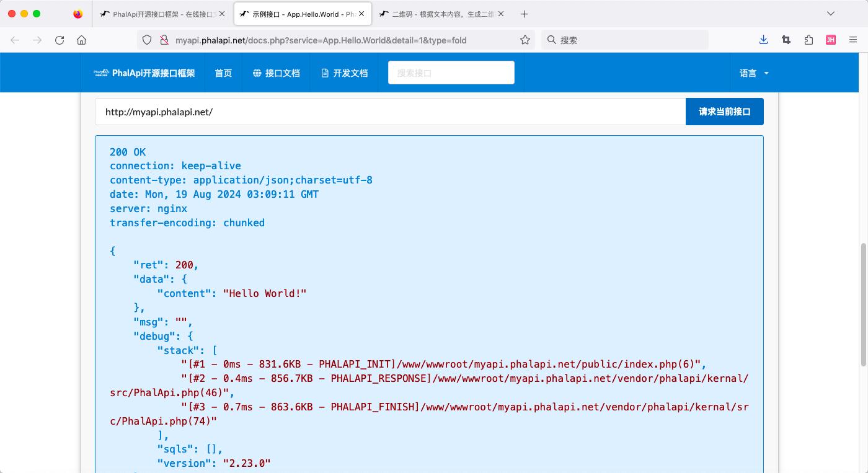This screenshot has height=473, width=868.
Task: Switch to the 二维码 tab
Action: coord(442,14)
